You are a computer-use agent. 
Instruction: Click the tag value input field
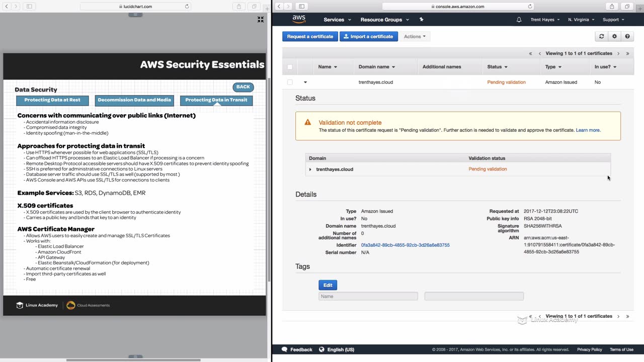pos(474,296)
